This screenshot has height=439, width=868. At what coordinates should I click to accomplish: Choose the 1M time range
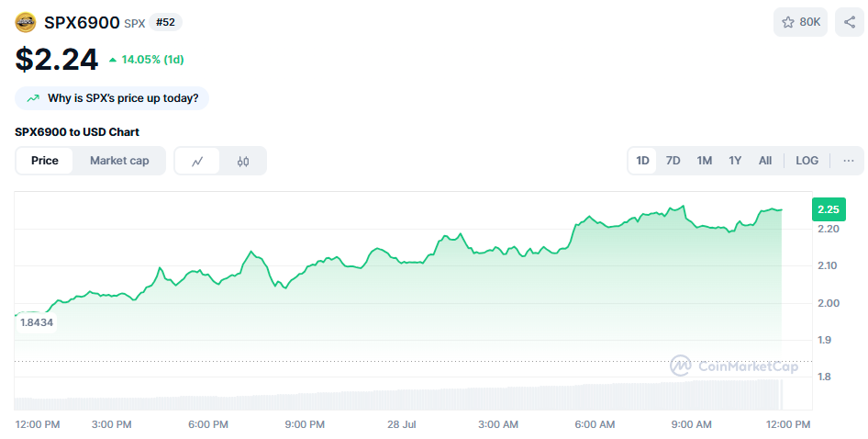point(704,161)
